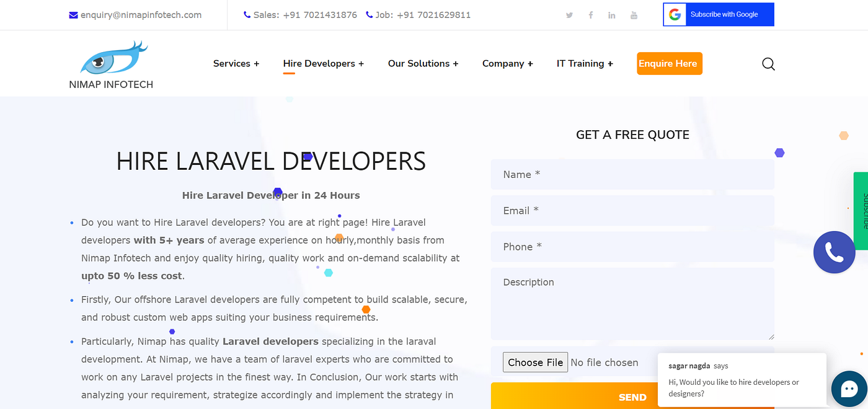The image size is (868, 409).
Task: Click the NIMAP INFOTECH logo text
Action: (x=111, y=84)
